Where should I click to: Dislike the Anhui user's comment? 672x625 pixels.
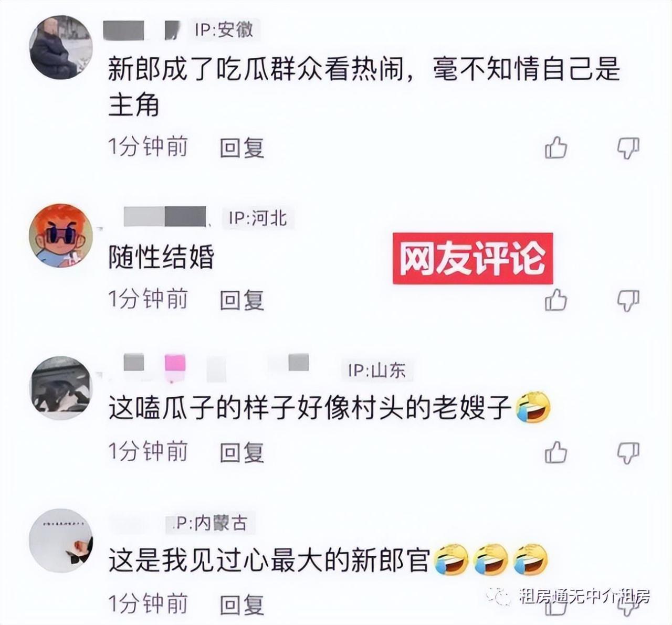(x=628, y=149)
